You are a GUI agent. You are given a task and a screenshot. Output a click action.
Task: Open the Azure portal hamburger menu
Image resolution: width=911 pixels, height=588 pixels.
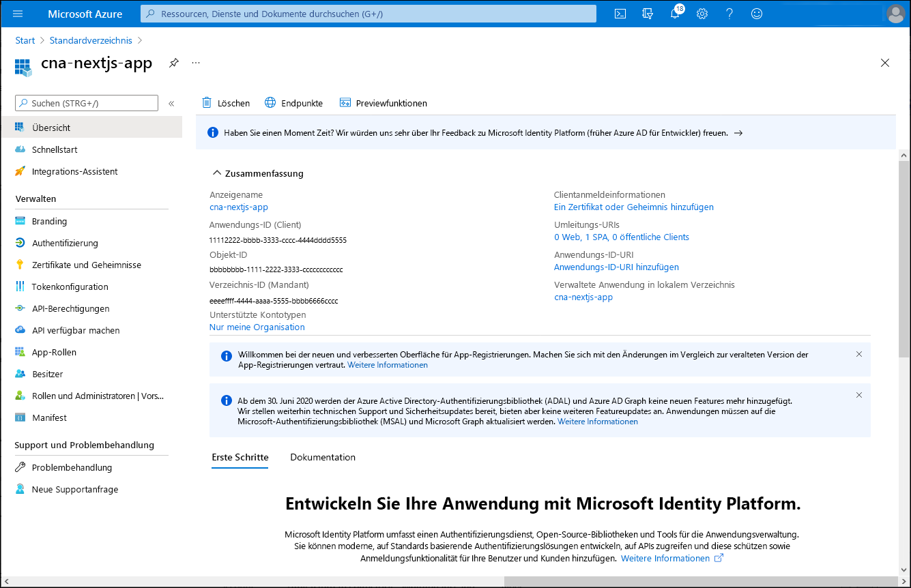[18, 14]
